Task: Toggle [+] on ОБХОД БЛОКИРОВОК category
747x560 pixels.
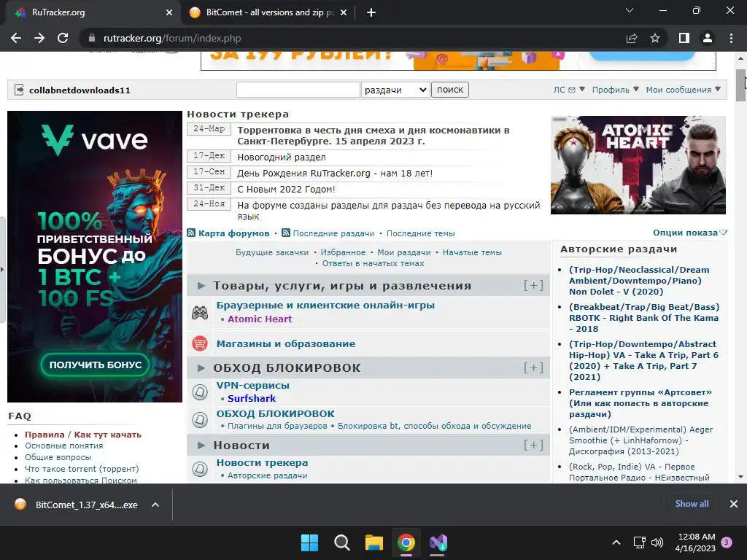Action: click(533, 367)
